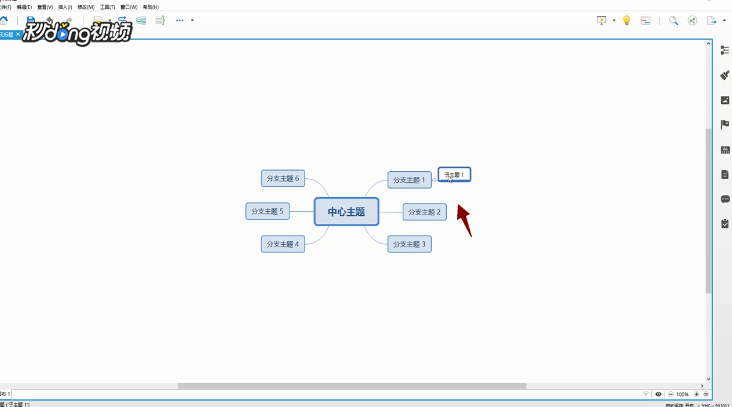Click the export document icon

pos(711,21)
